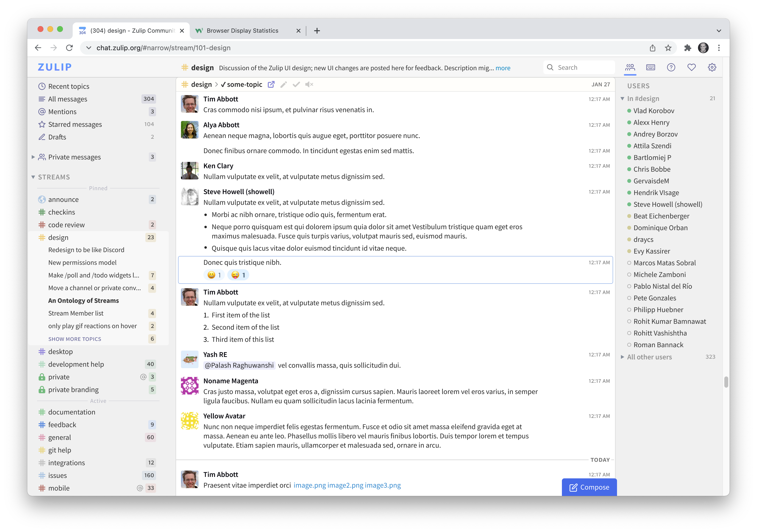Expand the All other users list
Image resolution: width=757 pixels, height=532 pixels.
[622, 357]
